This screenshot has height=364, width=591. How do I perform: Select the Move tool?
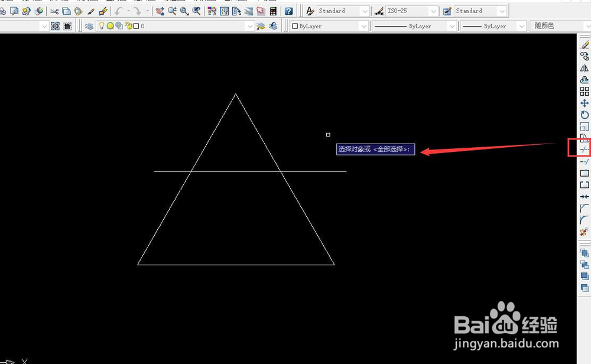[584, 103]
